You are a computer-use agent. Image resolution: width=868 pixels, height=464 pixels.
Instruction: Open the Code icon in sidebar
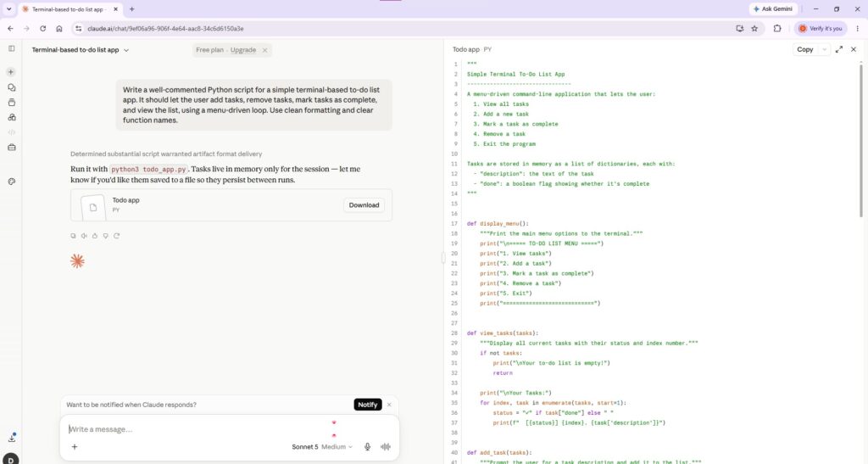pyautogui.click(x=12, y=132)
